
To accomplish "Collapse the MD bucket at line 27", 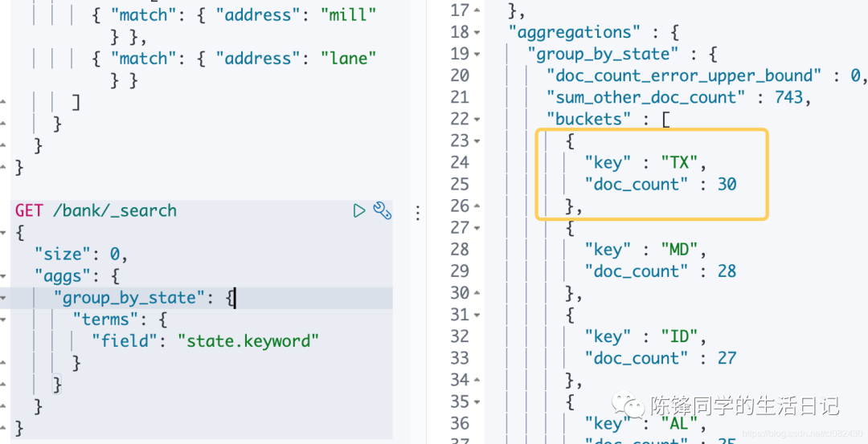I will tap(477, 228).
